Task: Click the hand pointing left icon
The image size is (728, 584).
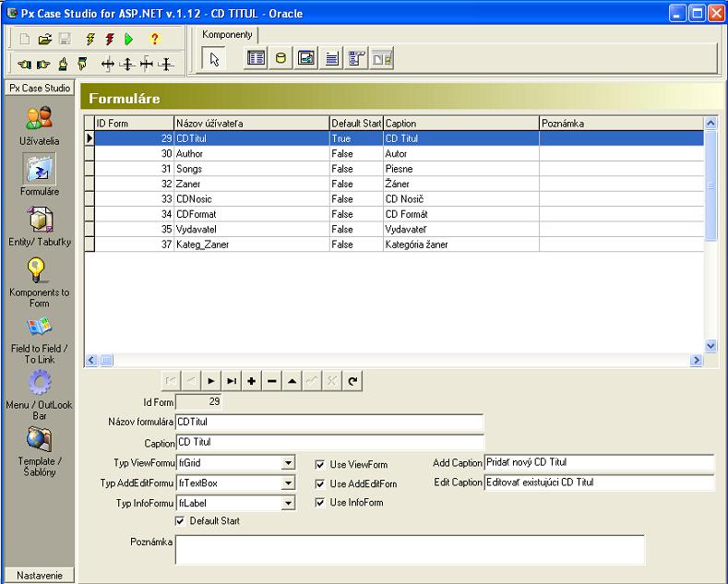Action: pyautogui.click(x=24, y=64)
